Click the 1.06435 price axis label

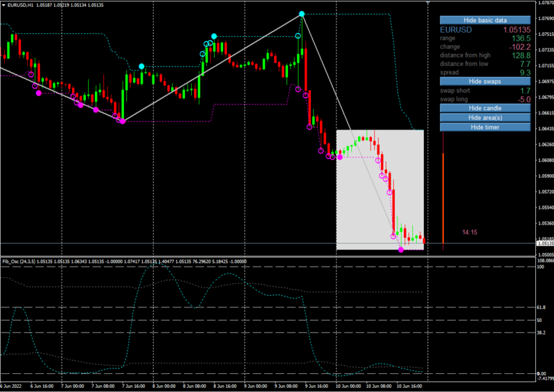546,129
